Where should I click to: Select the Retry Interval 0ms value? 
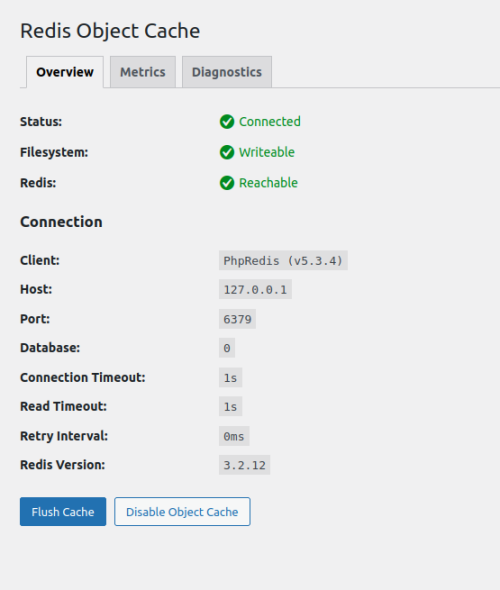pyautogui.click(x=234, y=436)
